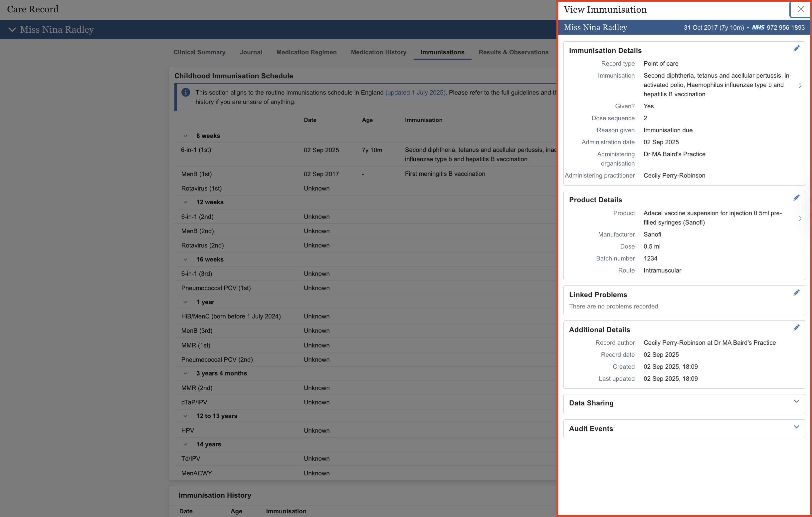This screenshot has width=812, height=517.
Task: Open the Medication History tab
Action: [378, 52]
